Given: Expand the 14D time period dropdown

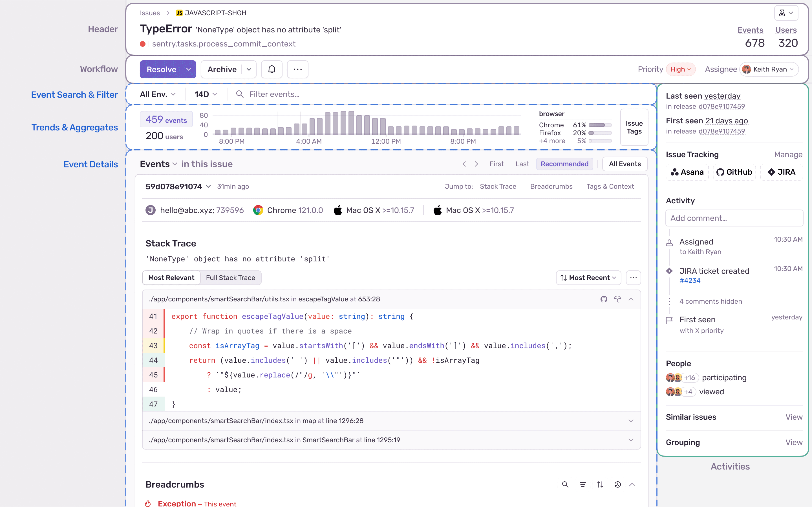Looking at the screenshot, I should pos(205,94).
